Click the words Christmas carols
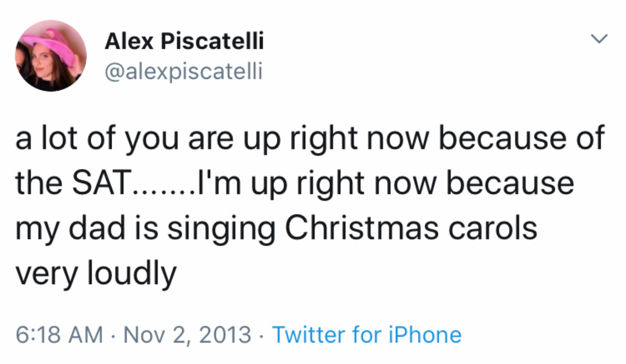Screen dimensions: 626x364 point(411,228)
